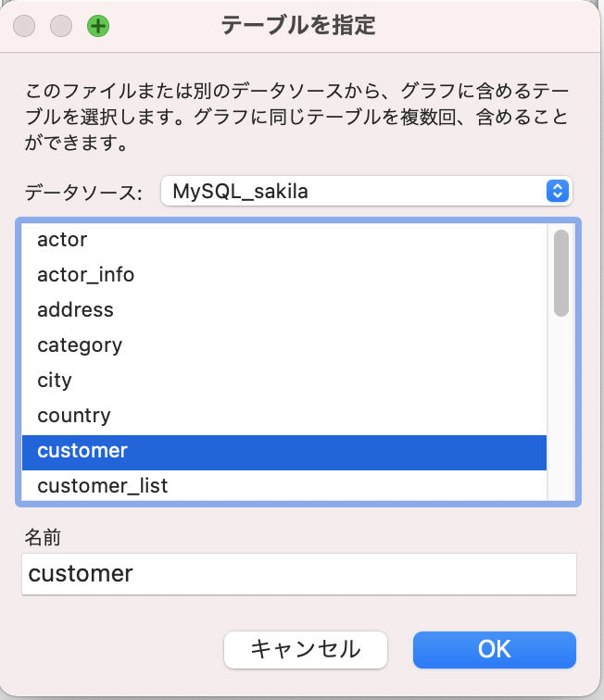Click the 名前 label above the field
The height and width of the screenshot is (700, 604).
tap(44, 537)
